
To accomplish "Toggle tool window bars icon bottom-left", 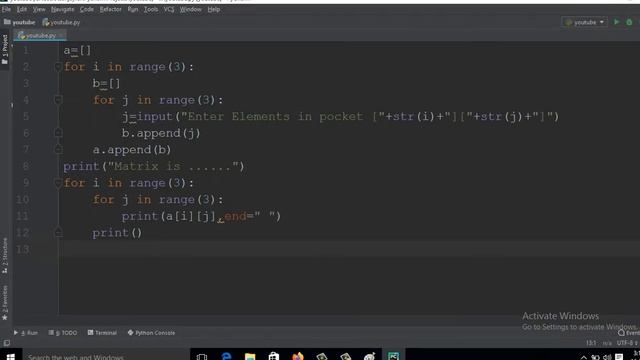I will (7, 343).
